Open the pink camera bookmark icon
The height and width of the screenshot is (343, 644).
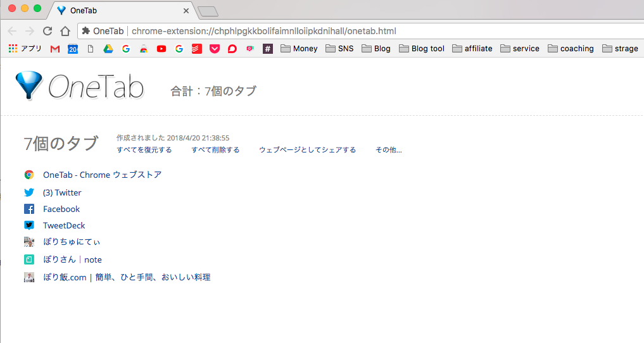click(249, 49)
